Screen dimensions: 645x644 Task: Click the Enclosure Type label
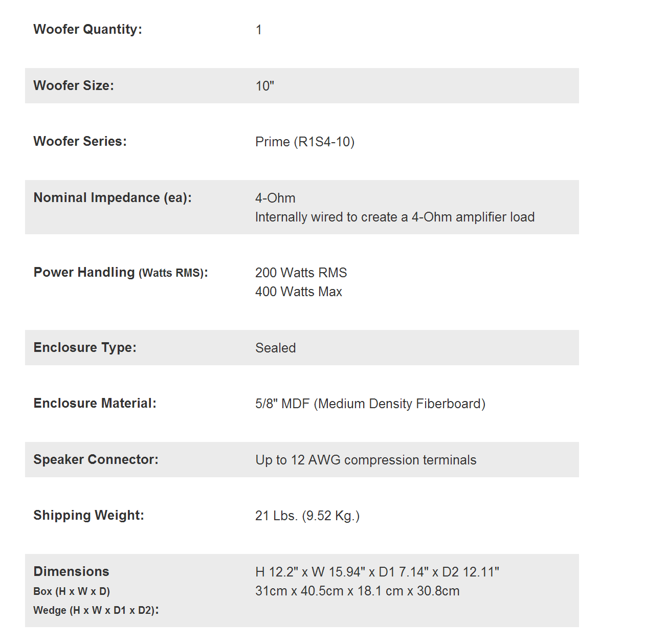85,348
